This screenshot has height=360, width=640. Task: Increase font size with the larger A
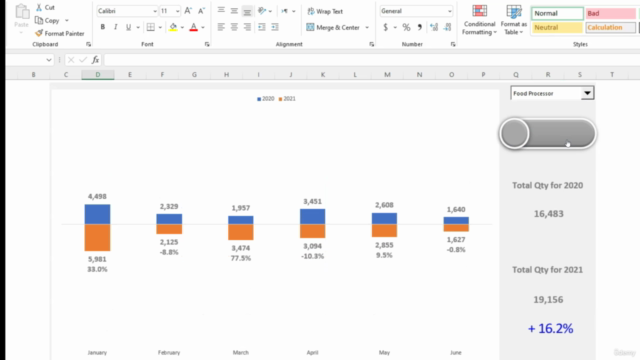(x=188, y=11)
